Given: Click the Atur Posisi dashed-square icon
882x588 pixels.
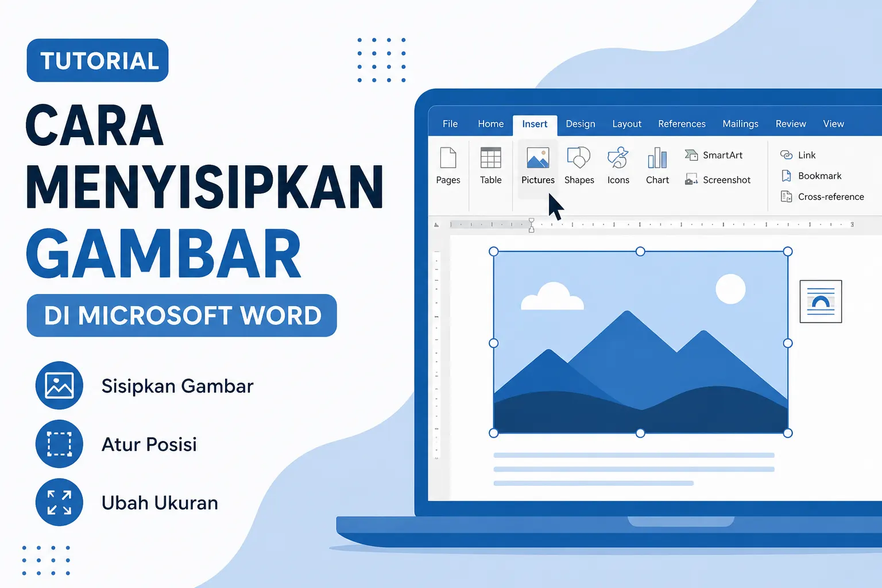Looking at the screenshot, I should click(59, 444).
